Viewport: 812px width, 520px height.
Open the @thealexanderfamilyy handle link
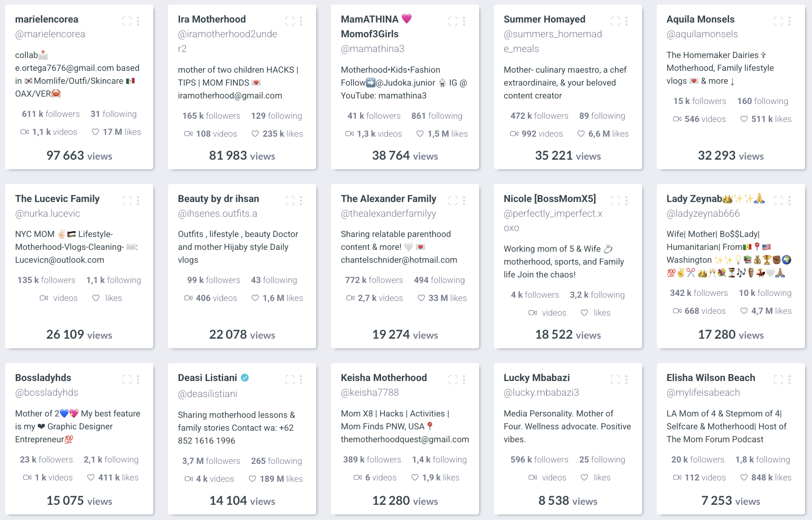[389, 214]
